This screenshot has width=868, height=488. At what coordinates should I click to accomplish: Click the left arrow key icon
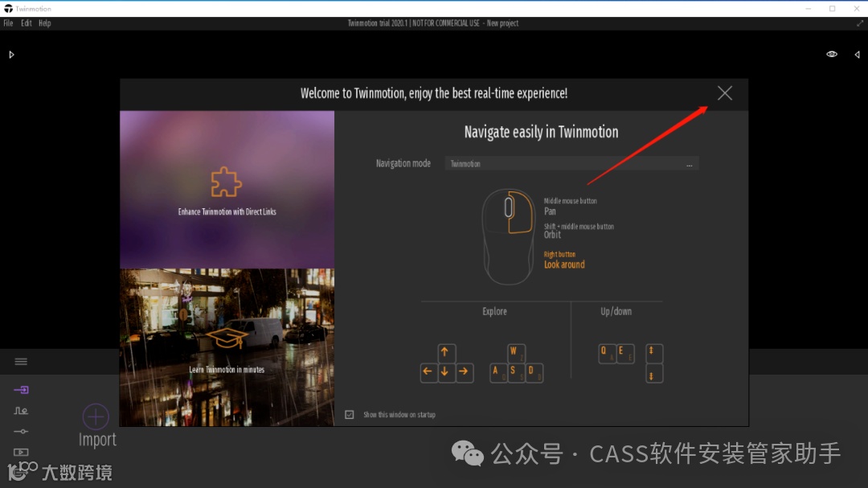point(428,371)
